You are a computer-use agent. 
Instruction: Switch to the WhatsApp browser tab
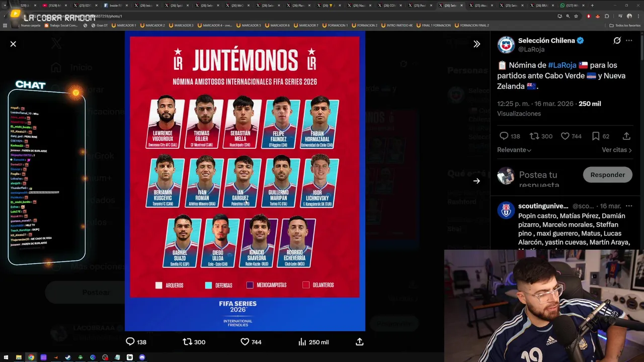coord(572,5)
